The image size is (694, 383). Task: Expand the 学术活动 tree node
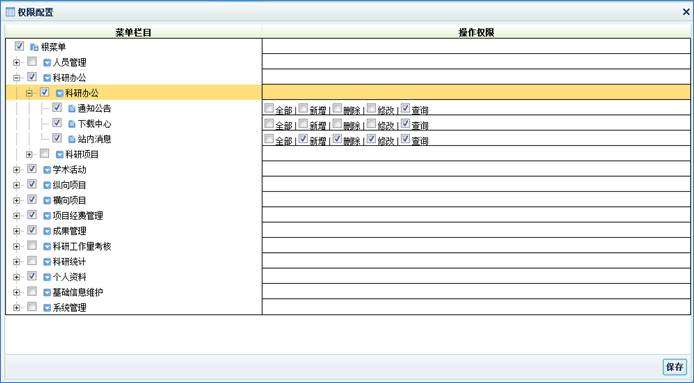tap(16, 170)
